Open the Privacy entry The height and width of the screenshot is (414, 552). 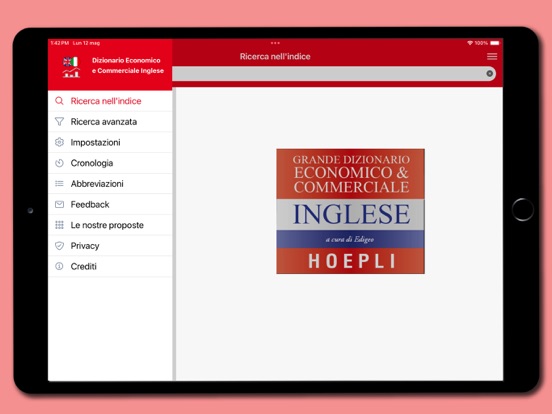tap(110, 246)
